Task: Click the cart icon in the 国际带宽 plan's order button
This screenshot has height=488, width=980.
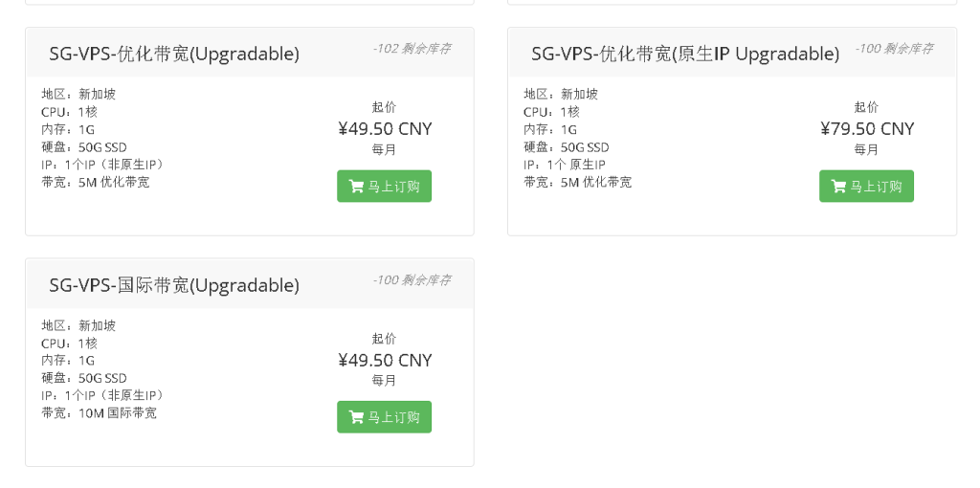Action: [356, 417]
